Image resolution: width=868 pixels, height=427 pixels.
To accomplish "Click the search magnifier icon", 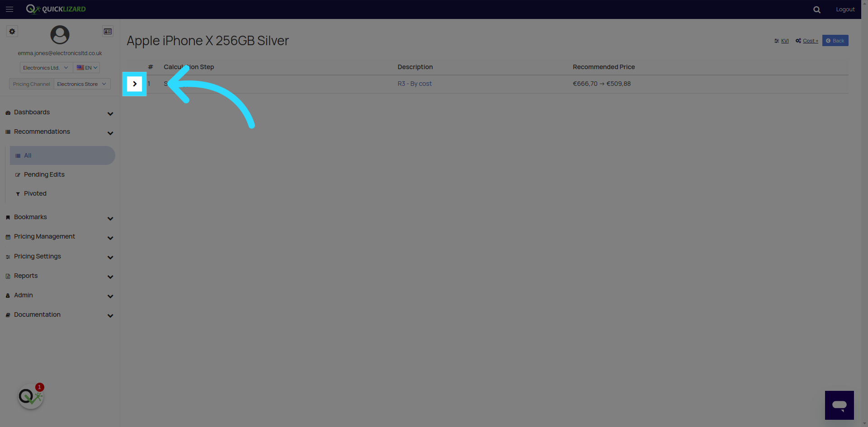I will [816, 9].
